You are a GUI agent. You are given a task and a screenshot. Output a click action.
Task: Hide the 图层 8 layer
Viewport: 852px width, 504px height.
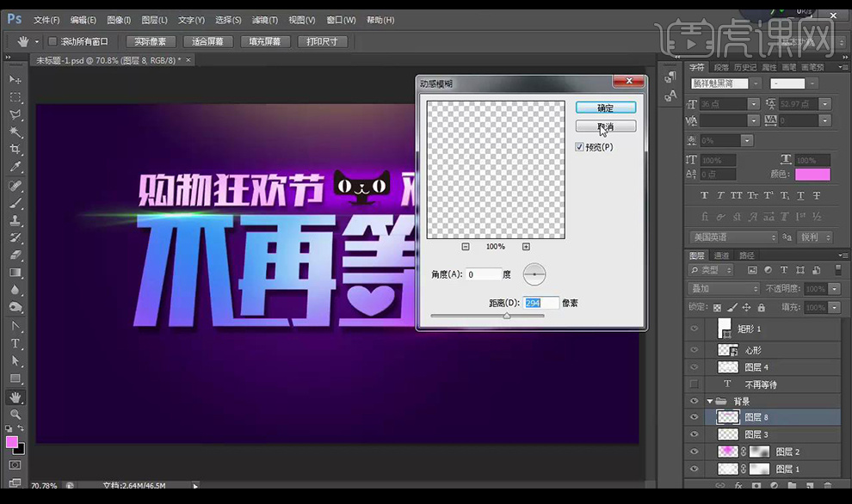tap(695, 417)
